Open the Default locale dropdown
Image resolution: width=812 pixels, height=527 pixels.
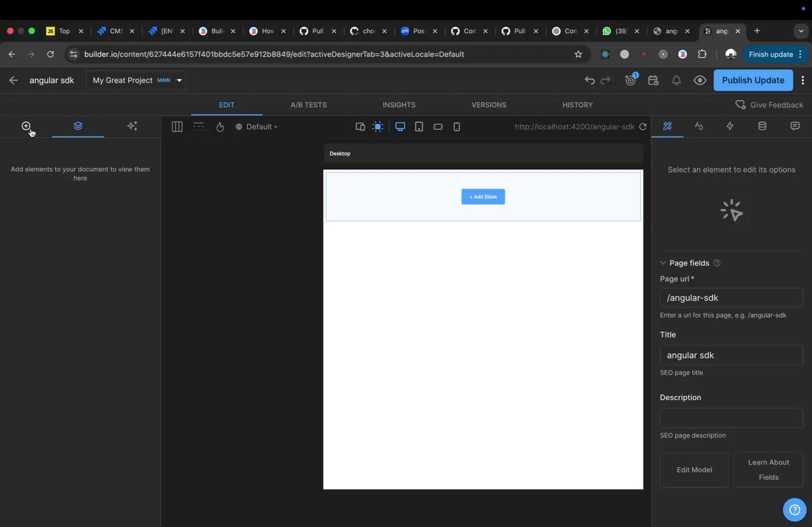(257, 127)
